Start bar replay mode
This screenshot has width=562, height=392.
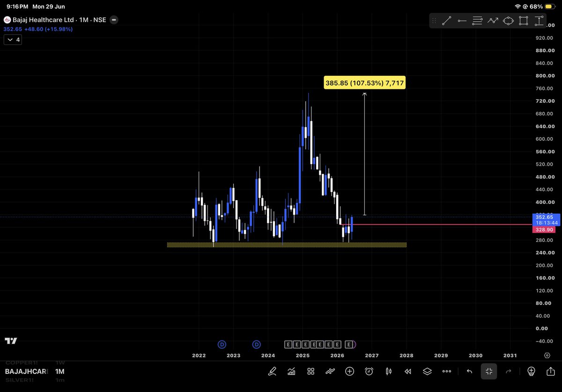(408, 371)
